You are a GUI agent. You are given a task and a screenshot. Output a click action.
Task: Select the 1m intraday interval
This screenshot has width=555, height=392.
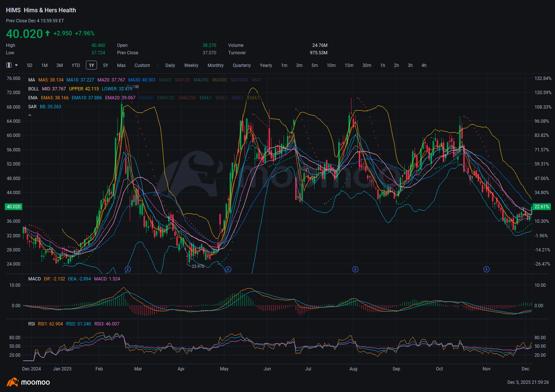284,65
